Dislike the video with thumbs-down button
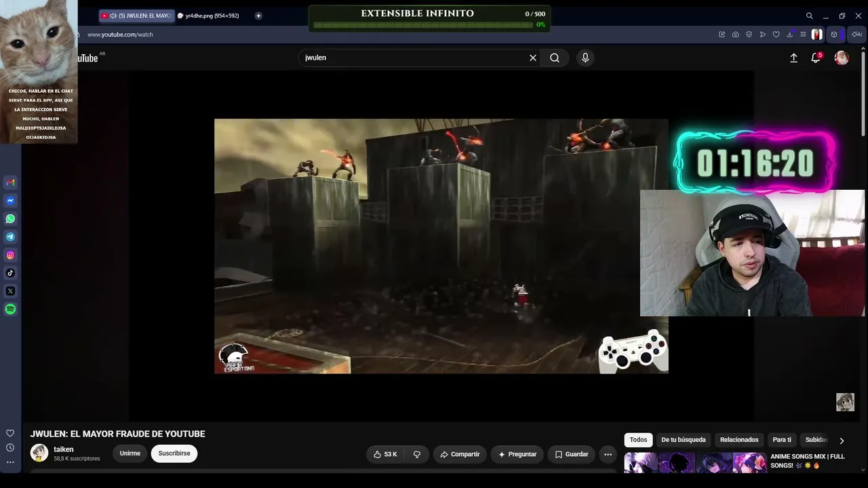 coord(417,454)
